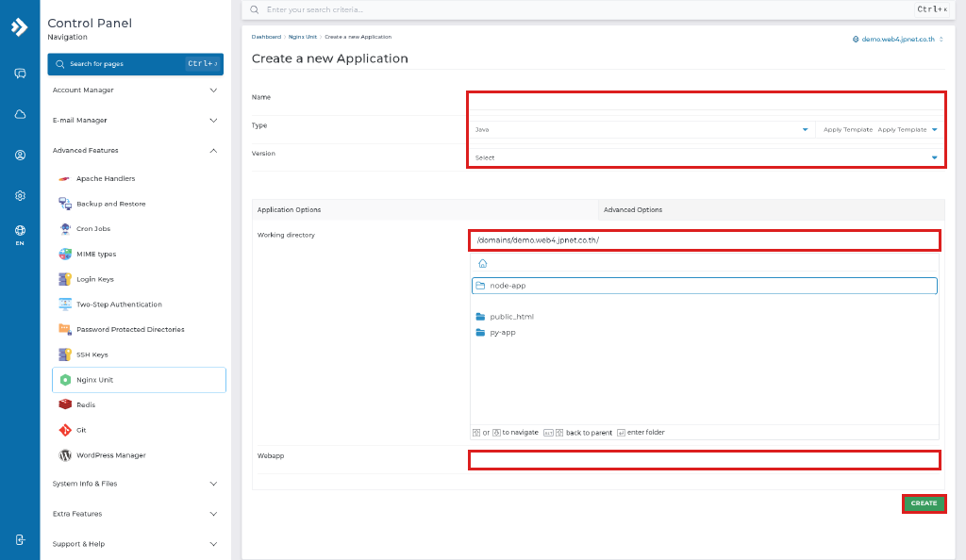
Task: Open Apache Handlers icon
Action: 65,178
